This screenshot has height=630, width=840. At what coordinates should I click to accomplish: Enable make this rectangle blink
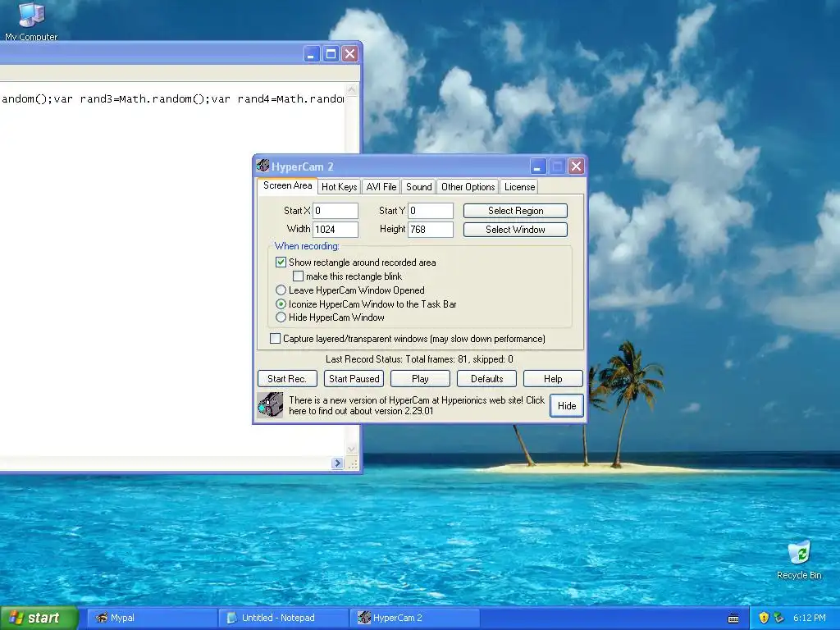(299, 276)
